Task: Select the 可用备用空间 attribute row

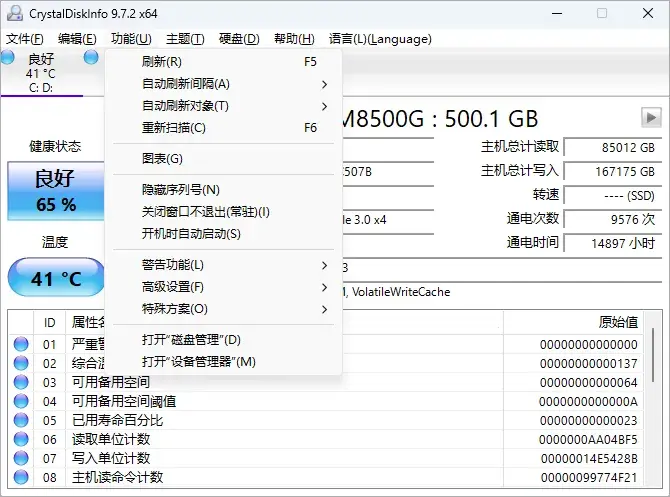Action: (326, 382)
